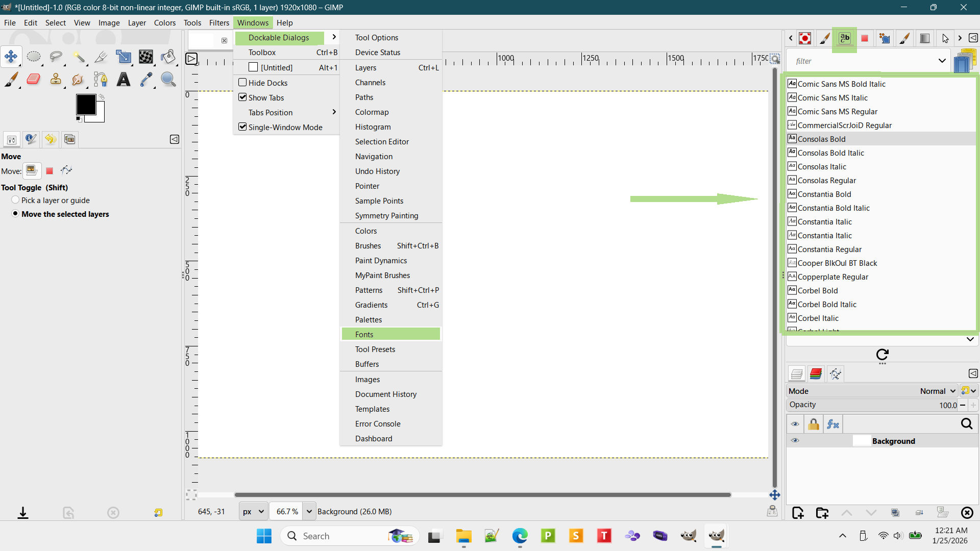Screen dimensions: 980x551
Task: Set move mode to selection
Action: pyautogui.click(x=50, y=171)
